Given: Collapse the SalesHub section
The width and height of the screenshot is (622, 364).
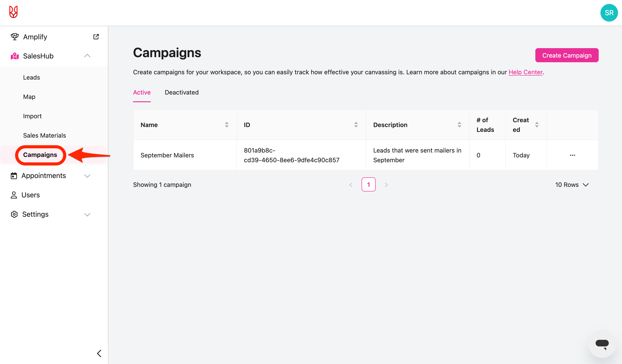Looking at the screenshot, I should [87, 56].
